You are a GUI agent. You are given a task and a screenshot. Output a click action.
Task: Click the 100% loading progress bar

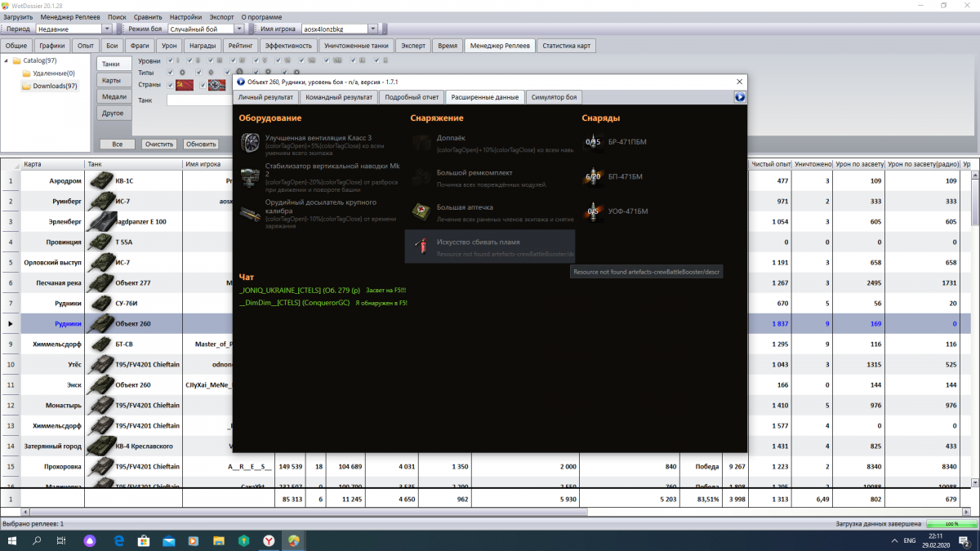[950, 523]
